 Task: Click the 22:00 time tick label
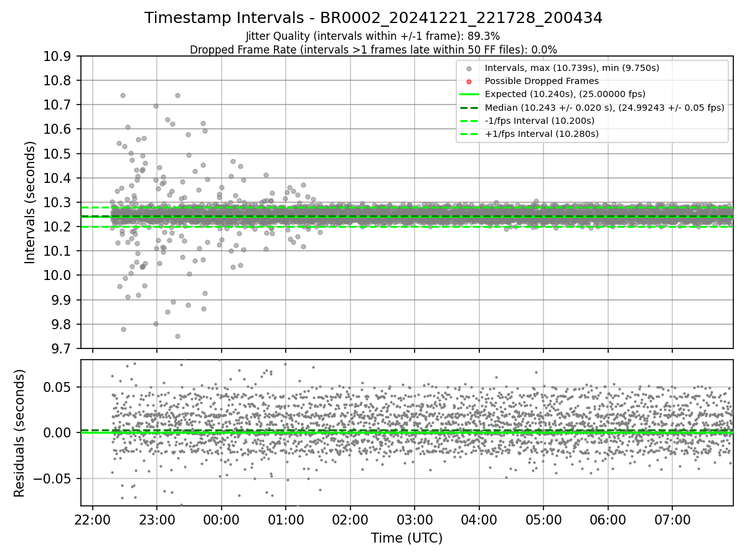point(93,519)
